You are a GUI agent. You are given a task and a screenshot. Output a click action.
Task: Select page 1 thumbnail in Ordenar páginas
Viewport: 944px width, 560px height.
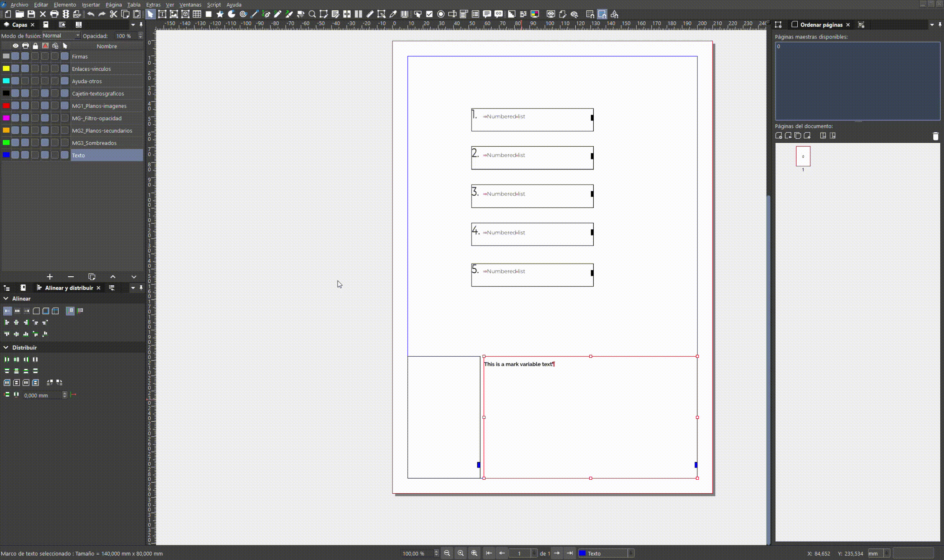coord(803,156)
